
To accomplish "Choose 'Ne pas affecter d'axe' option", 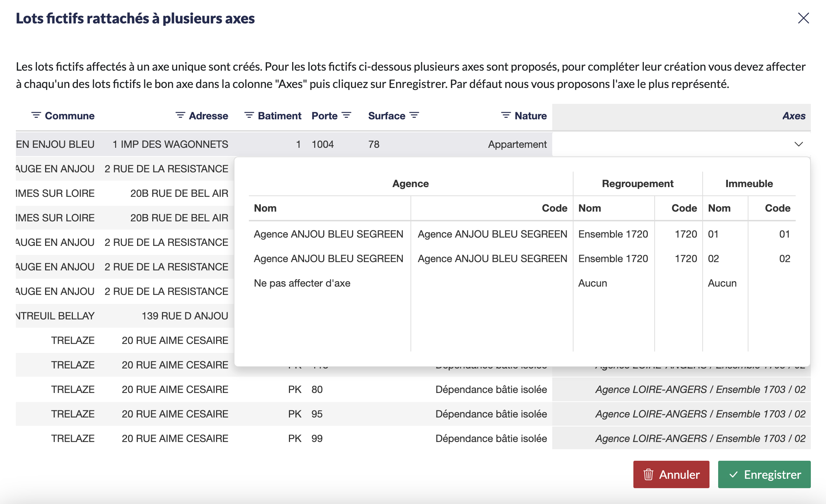I will 302,283.
